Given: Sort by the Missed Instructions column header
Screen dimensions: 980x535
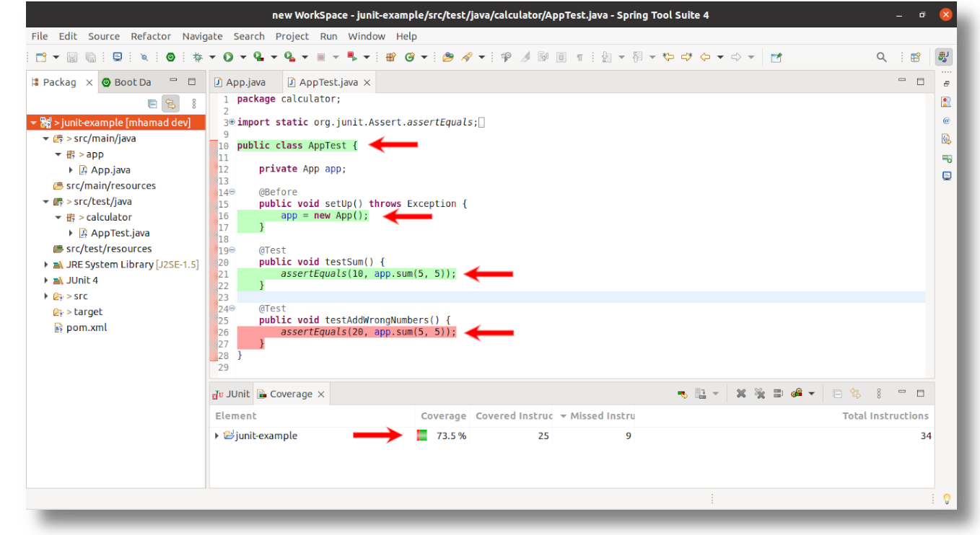Looking at the screenshot, I should tap(598, 416).
